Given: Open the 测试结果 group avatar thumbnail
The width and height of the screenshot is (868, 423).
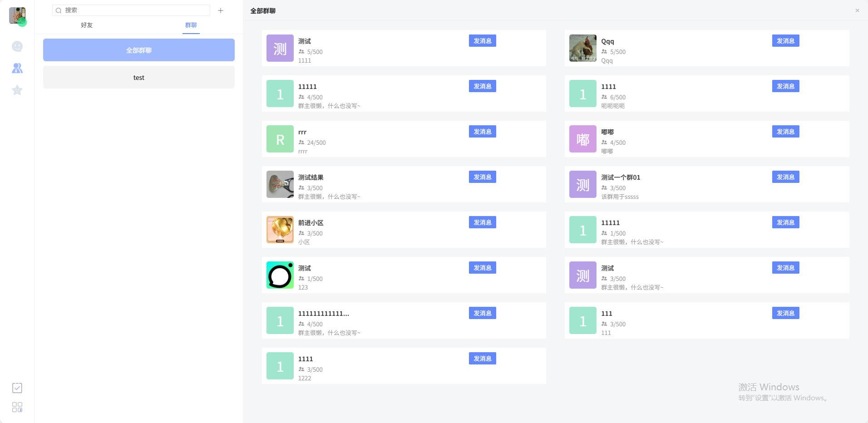Looking at the screenshot, I should (280, 184).
